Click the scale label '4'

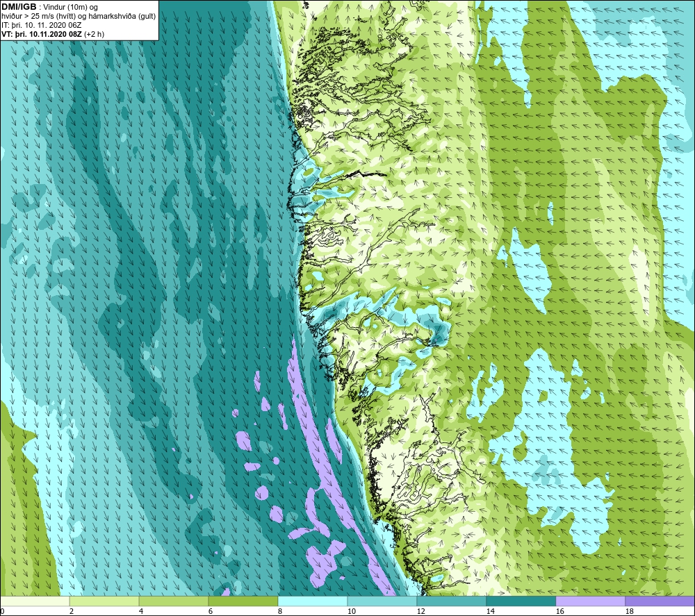141,611
